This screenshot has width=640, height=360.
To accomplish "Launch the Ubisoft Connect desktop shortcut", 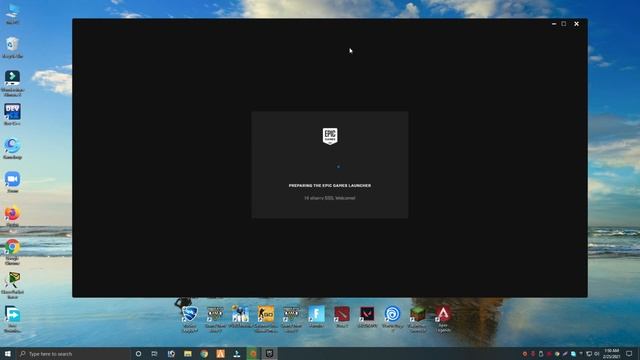I will tap(392, 319).
